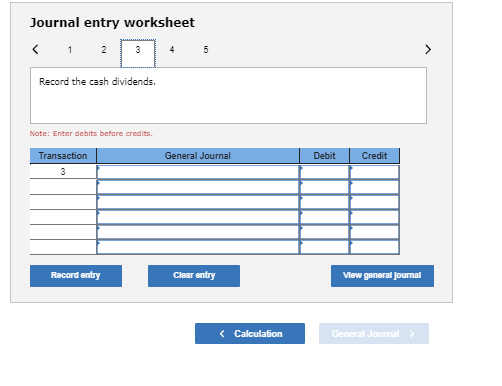This screenshot has height=386, width=502.
Task: Click the Record entry button
Action: [76, 276]
